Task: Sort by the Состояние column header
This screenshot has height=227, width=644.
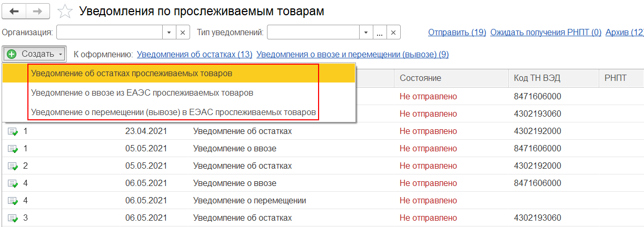Action: (x=451, y=78)
